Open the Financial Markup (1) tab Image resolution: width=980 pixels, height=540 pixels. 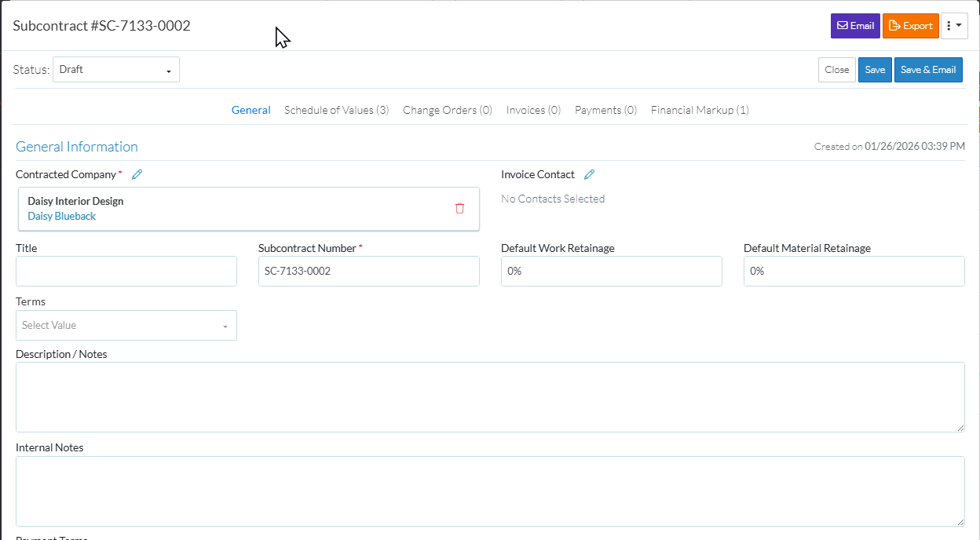pos(700,110)
